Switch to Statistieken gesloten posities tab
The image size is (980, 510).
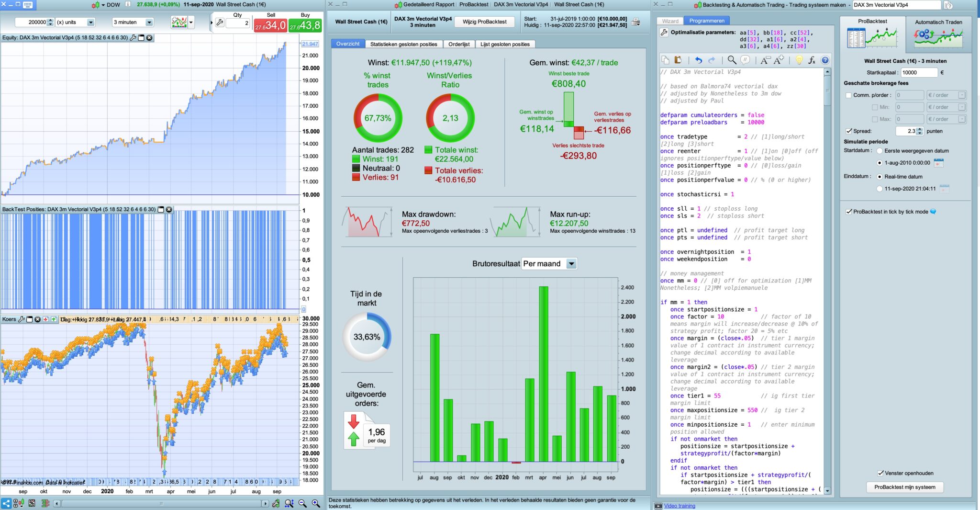[404, 44]
